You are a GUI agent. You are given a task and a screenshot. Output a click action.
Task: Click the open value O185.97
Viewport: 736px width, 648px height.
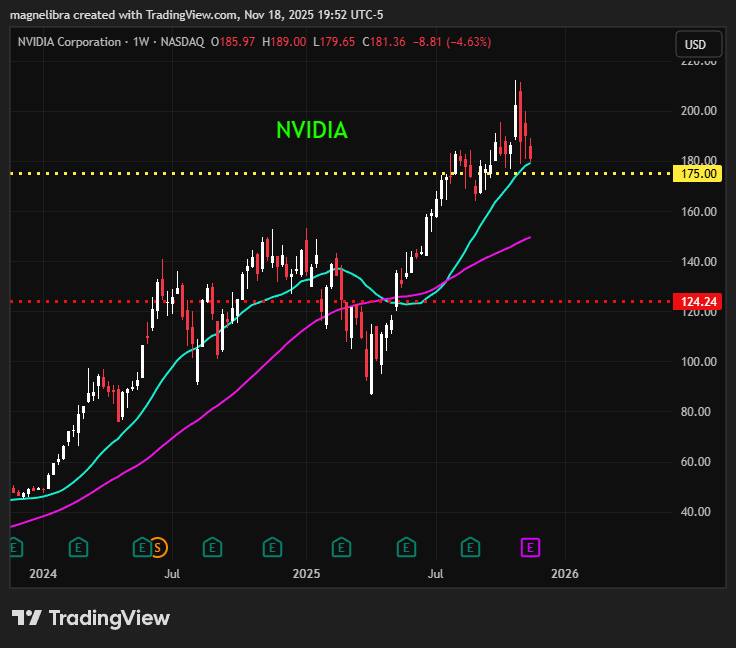233,42
